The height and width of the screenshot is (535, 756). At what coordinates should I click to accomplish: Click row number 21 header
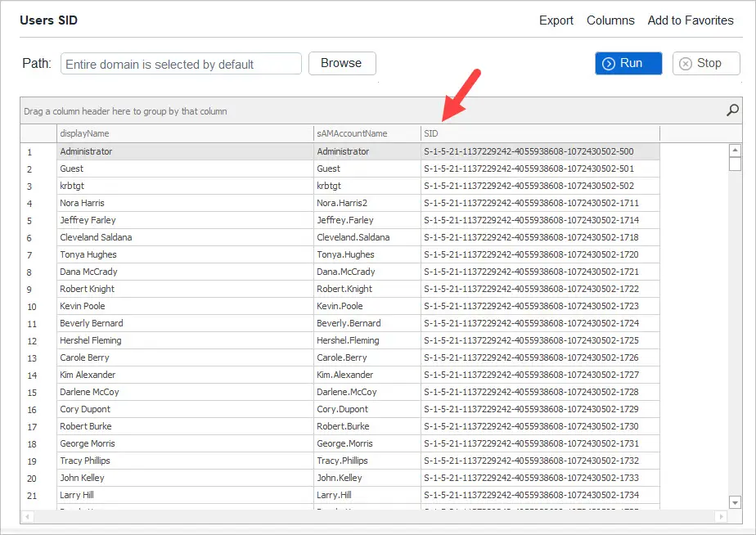38,496
